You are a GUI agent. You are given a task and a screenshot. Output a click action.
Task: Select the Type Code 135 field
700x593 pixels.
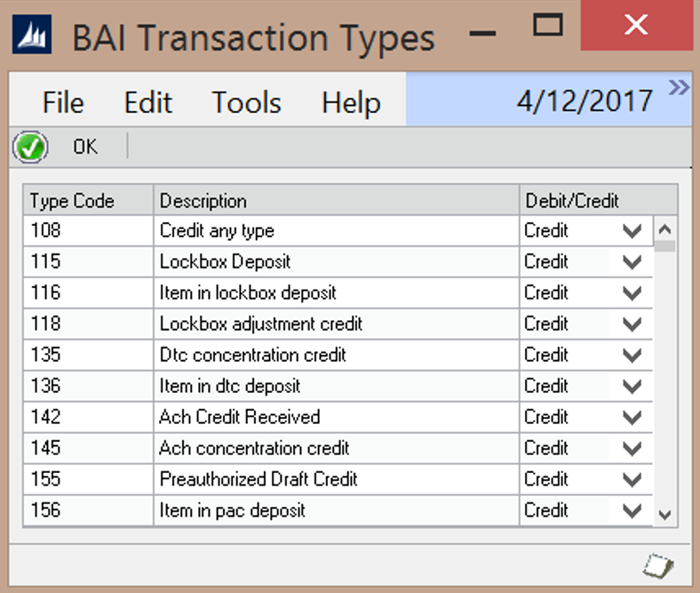point(88,355)
